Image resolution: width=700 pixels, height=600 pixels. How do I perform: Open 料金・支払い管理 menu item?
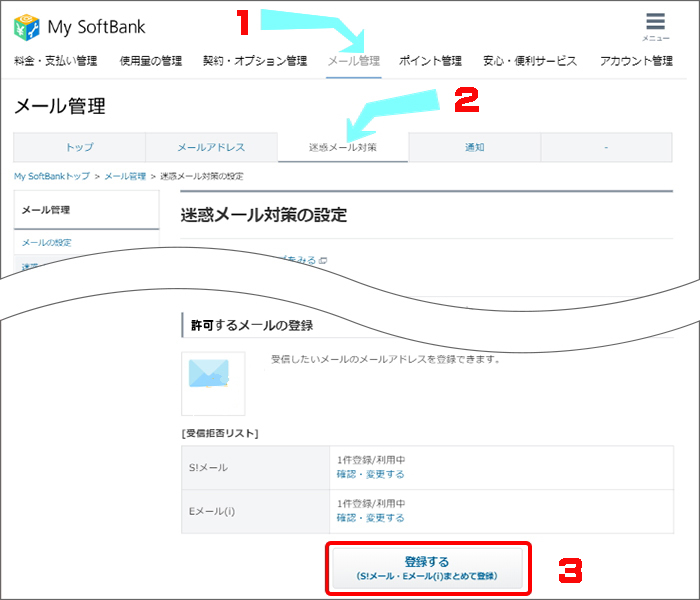pos(56,61)
